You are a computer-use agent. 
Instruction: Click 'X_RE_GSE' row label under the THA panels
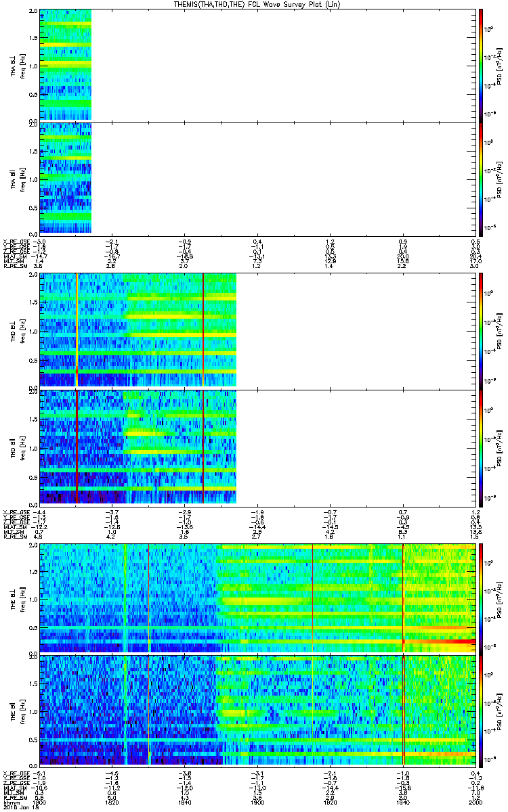point(15,242)
